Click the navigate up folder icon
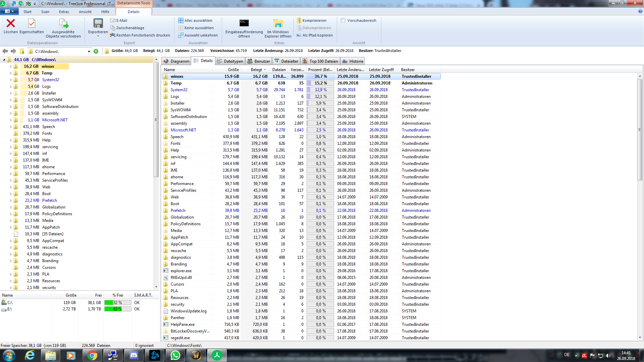This screenshot has height=362, width=644. pyautogui.click(x=22, y=51)
